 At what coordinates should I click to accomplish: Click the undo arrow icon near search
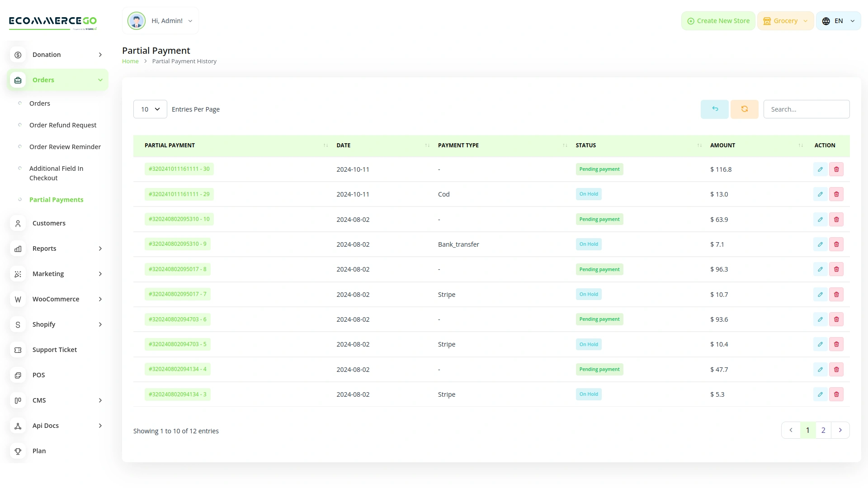pyautogui.click(x=714, y=109)
